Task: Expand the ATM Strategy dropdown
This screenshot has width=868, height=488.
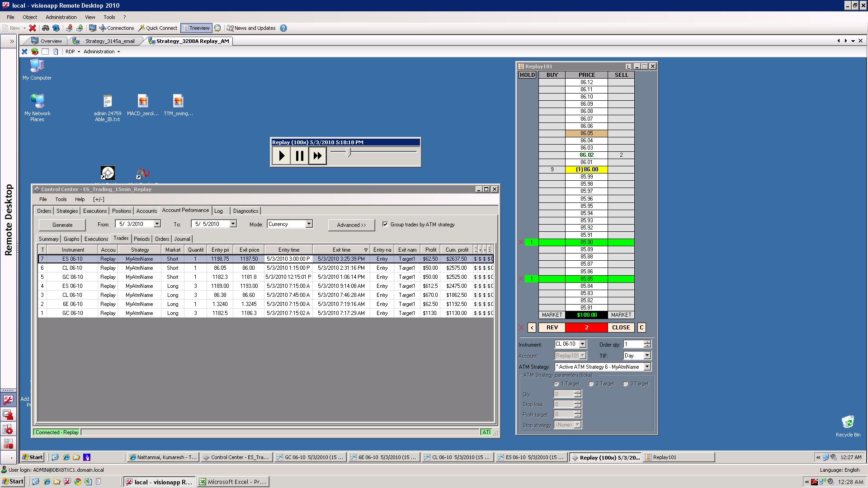Action: 647,367
